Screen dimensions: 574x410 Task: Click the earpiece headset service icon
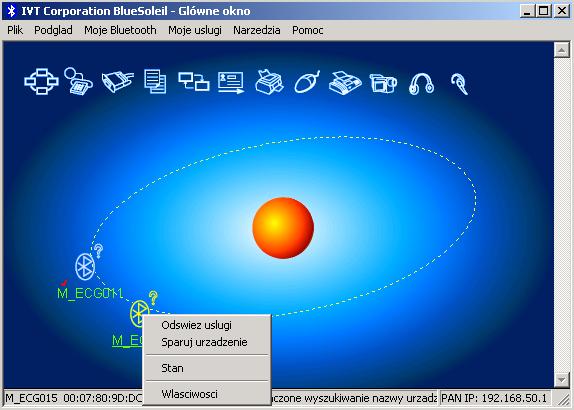click(x=460, y=84)
